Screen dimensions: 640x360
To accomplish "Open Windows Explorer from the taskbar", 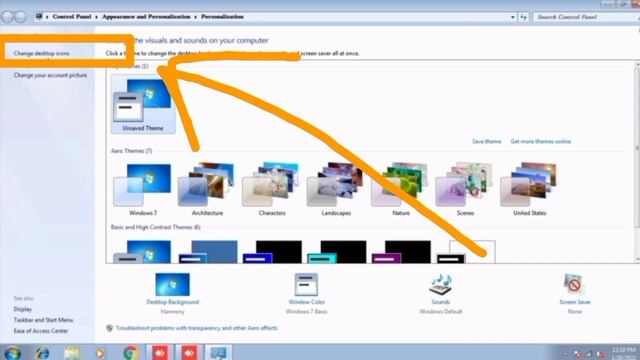I will click(72, 353).
